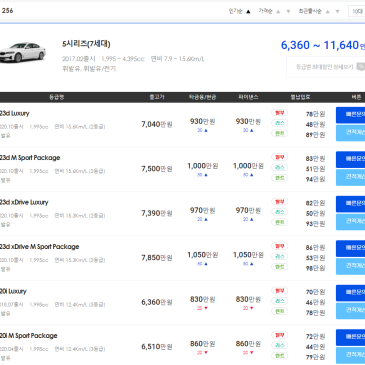Click the white BMW 5 Series thumbnail
This screenshot has height=365, width=365.
(x=23, y=52)
